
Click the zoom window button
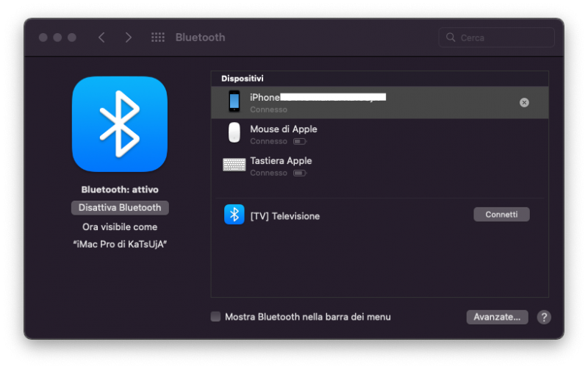pos(72,37)
